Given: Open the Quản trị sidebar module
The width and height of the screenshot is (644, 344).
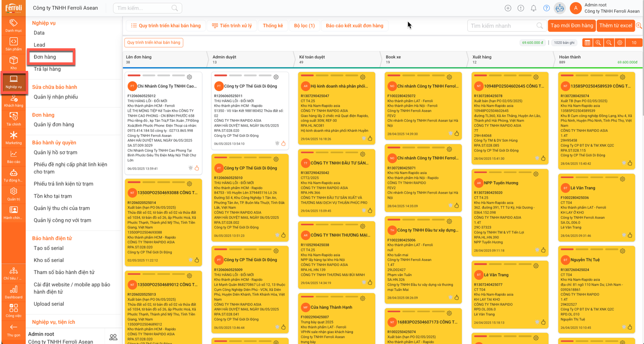Looking at the screenshot, I should coord(14,194).
